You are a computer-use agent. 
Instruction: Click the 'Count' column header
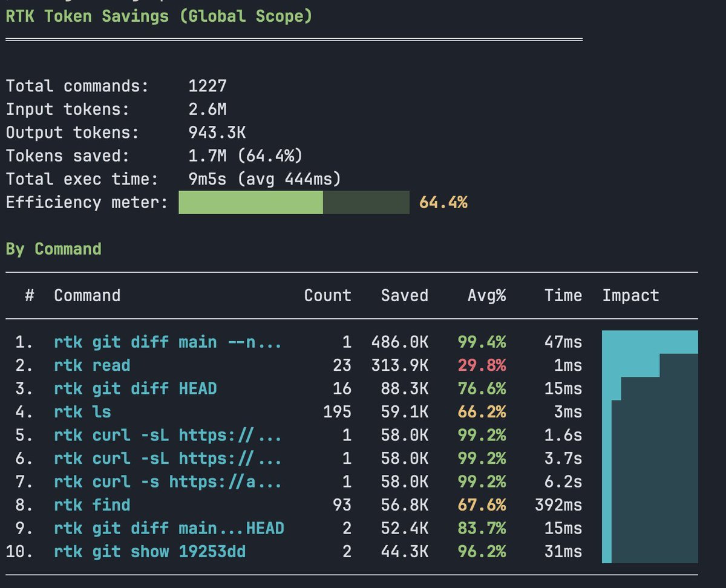click(x=327, y=295)
